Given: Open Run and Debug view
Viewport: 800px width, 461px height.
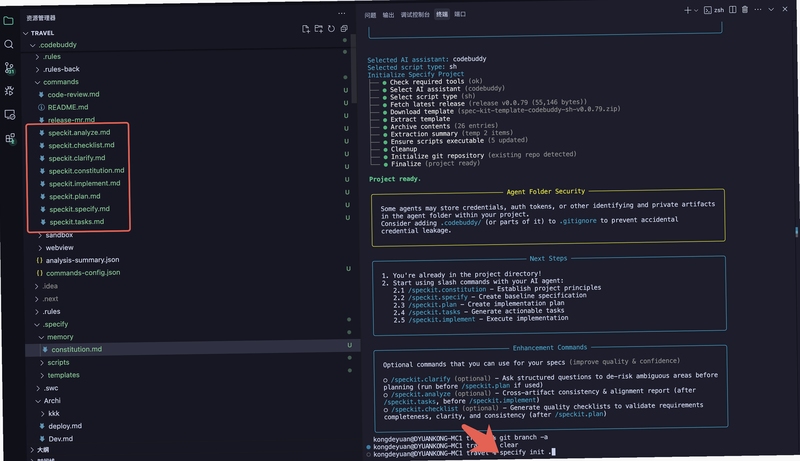Looking at the screenshot, I should (9, 91).
